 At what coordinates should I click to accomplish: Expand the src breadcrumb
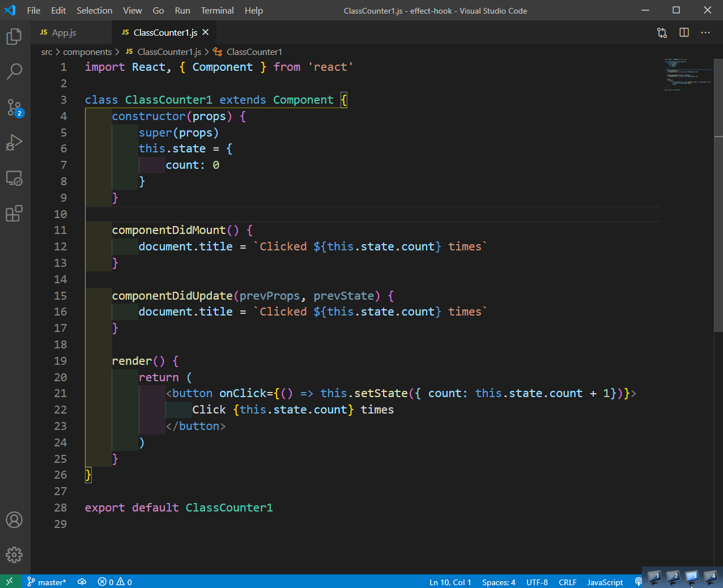coord(46,52)
